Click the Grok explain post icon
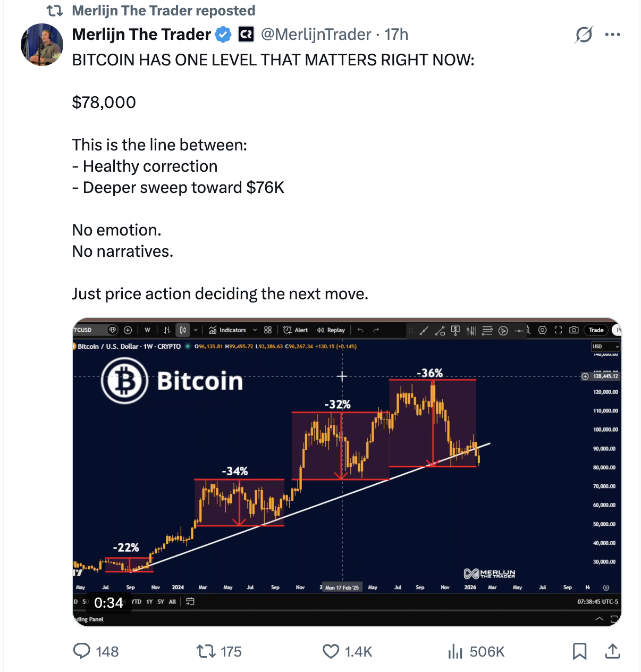The image size is (641, 672). coord(584,35)
